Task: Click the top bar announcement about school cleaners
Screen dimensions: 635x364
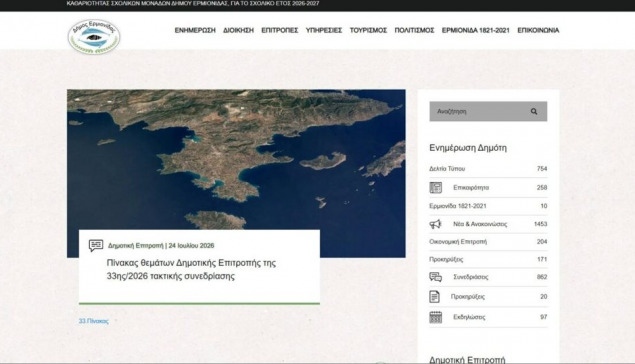Action: click(193, 3)
